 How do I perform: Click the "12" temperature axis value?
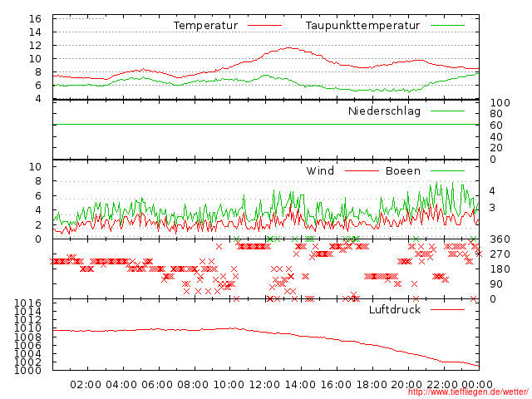(35, 46)
